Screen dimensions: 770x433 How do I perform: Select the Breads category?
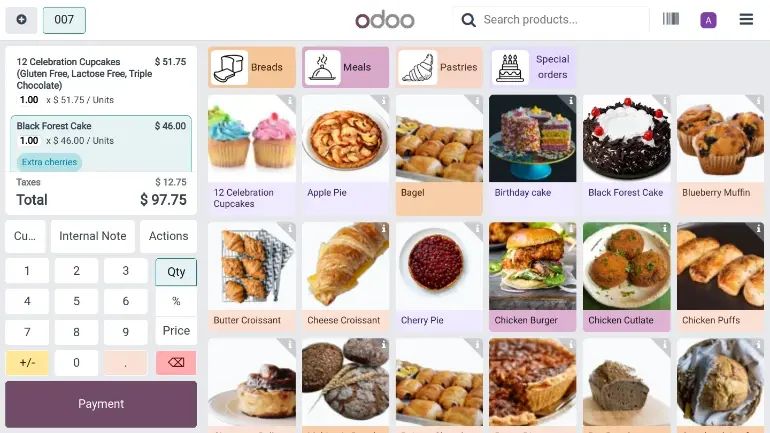tap(252, 67)
